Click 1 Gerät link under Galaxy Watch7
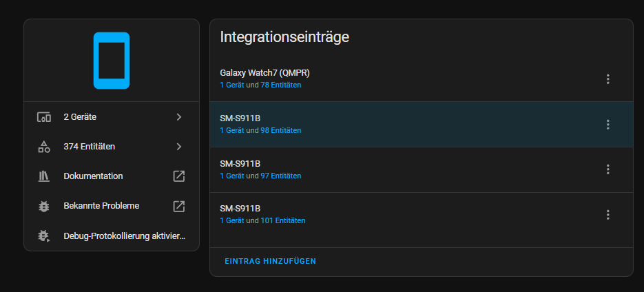This screenshot has height=292, width=644. click(232, 85)
